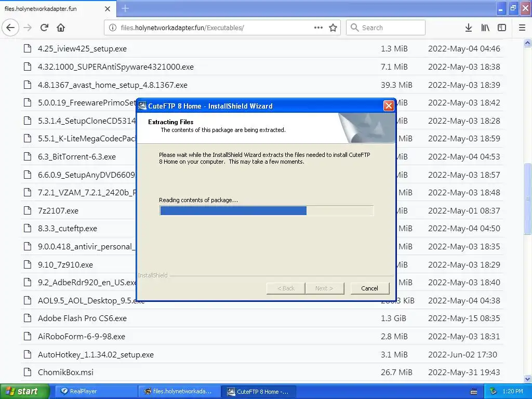
Task: Open 4.25_iview425_setup.exe download link
Action: (x=82, y=49)
